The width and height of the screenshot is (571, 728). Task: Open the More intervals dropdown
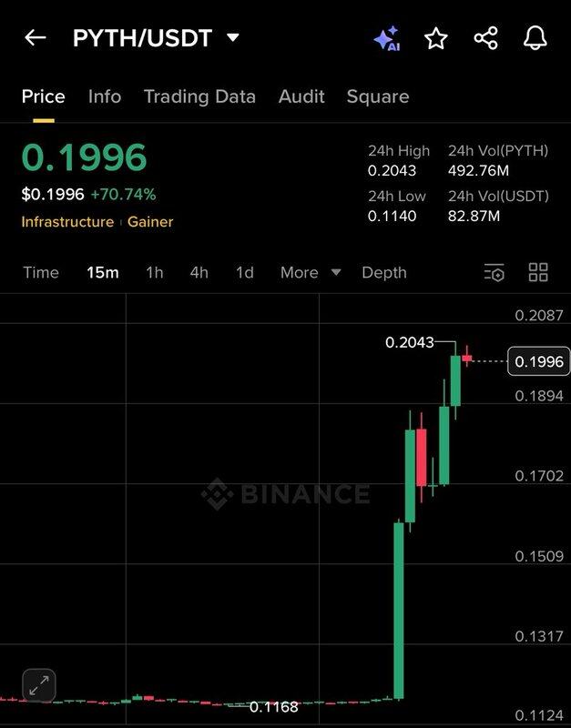tap(311, 272)
